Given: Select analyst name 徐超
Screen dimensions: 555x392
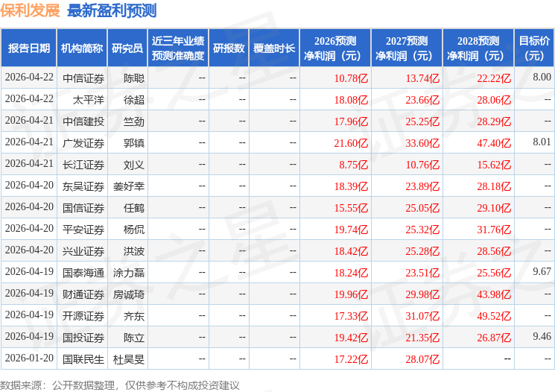Looking at the screenshot, I should pyautogui.click(x=134, y=100).
